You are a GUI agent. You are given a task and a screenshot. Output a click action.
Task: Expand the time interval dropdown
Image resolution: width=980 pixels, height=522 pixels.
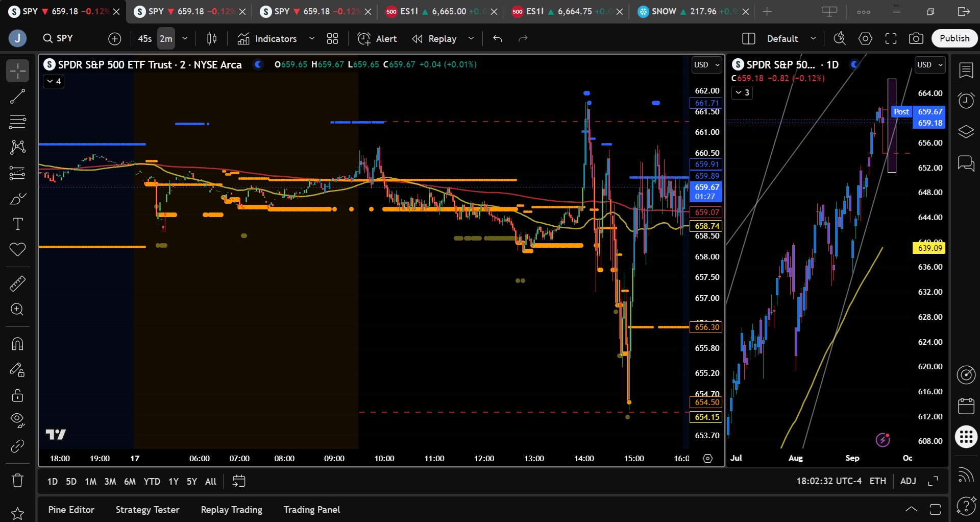(185, 39)
